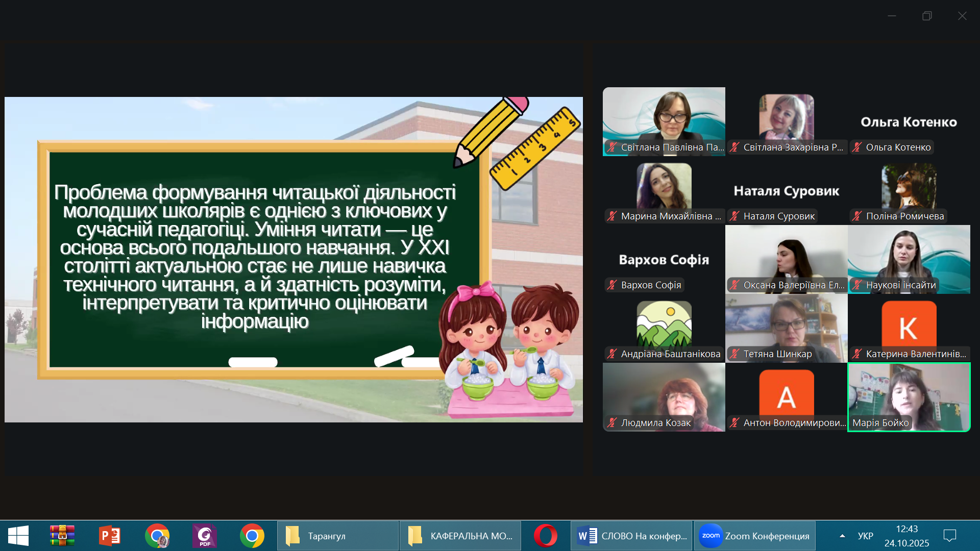The width and height of the screenshot is (980, 551).
Task: Click muted mic icon beside Марина Михайлівна
Action: (x=612, y=216)
